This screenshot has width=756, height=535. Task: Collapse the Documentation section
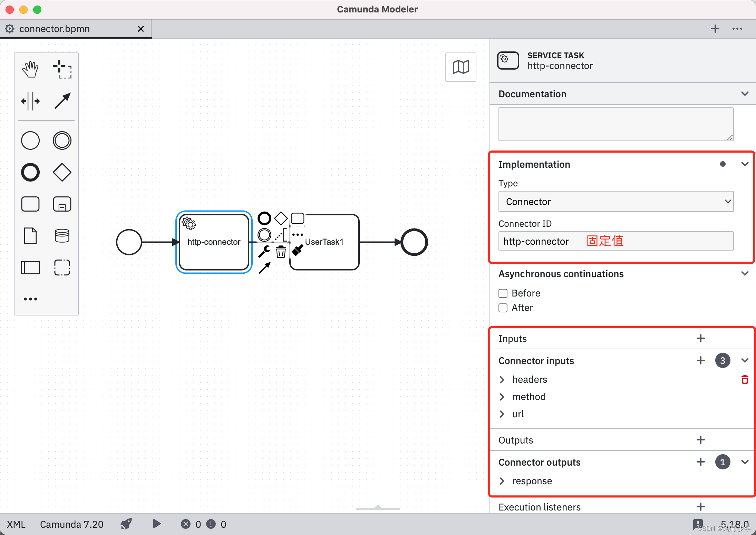pos(745,94)
